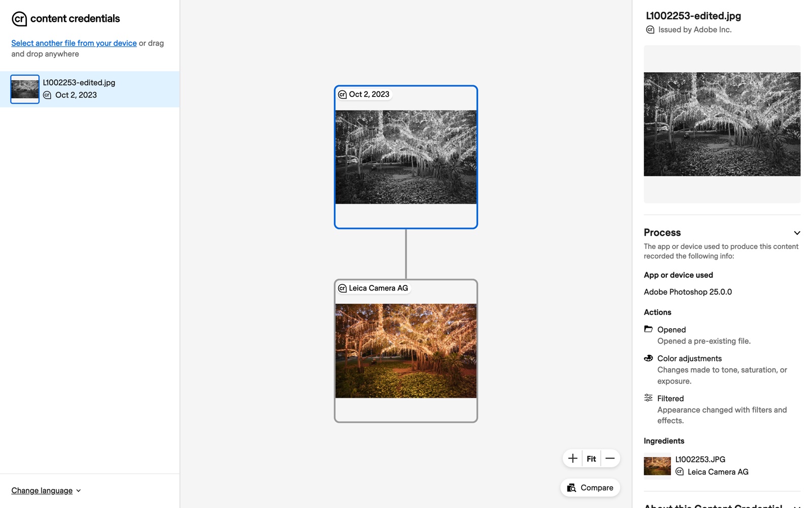Click the zoom in plus icon
812x508 pixels.
pos(572,458)
